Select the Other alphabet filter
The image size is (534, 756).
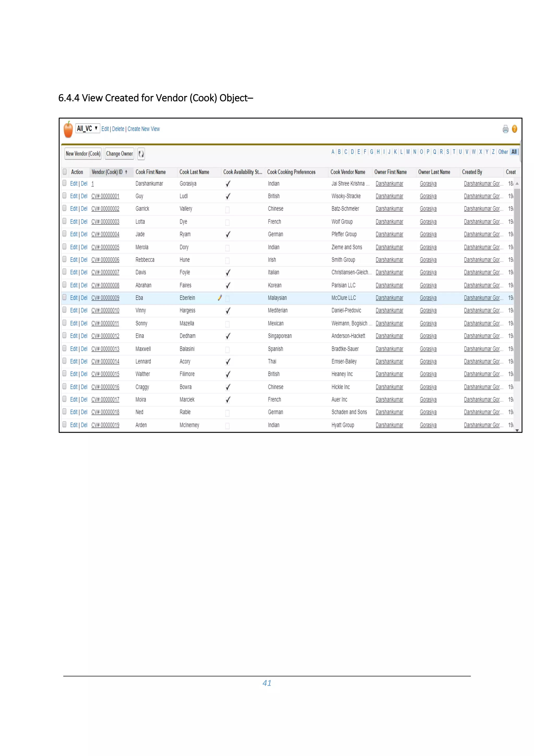click(503, 152)
